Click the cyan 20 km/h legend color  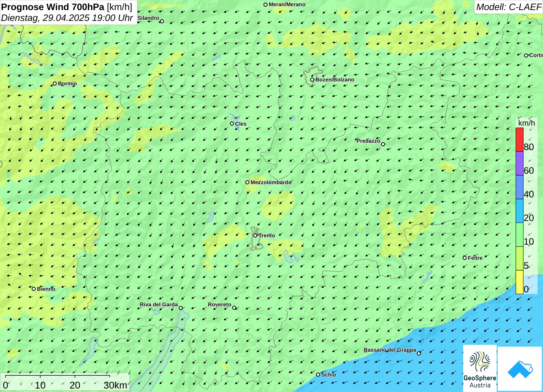click(519, 211)
